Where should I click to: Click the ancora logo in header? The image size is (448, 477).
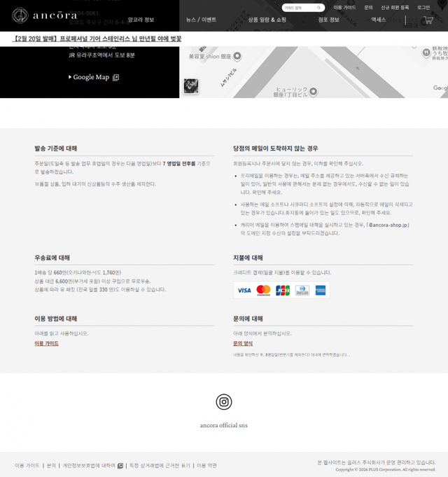(x=45, y=15)
